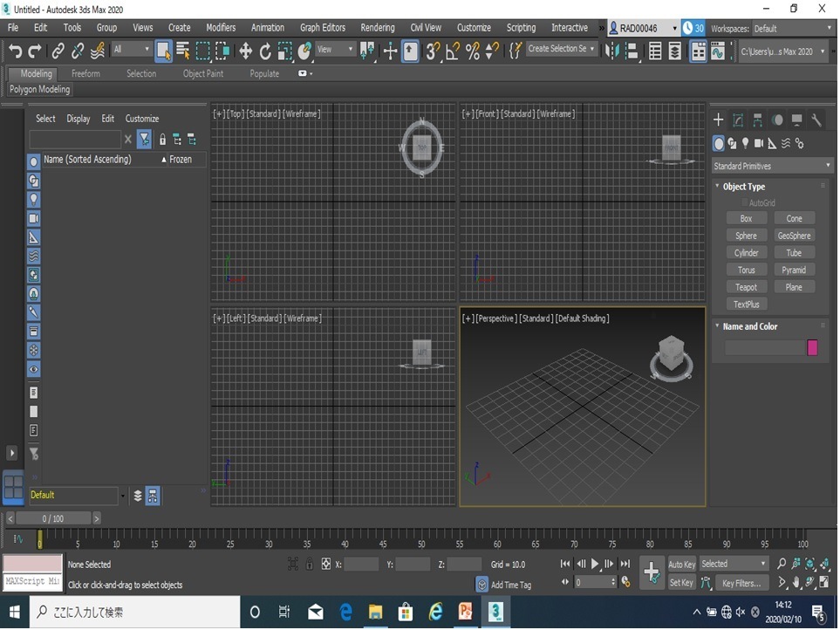Open the Workspaces Default dropdown
The height and width of the screenshot is (630, 840).
point(792,29)
